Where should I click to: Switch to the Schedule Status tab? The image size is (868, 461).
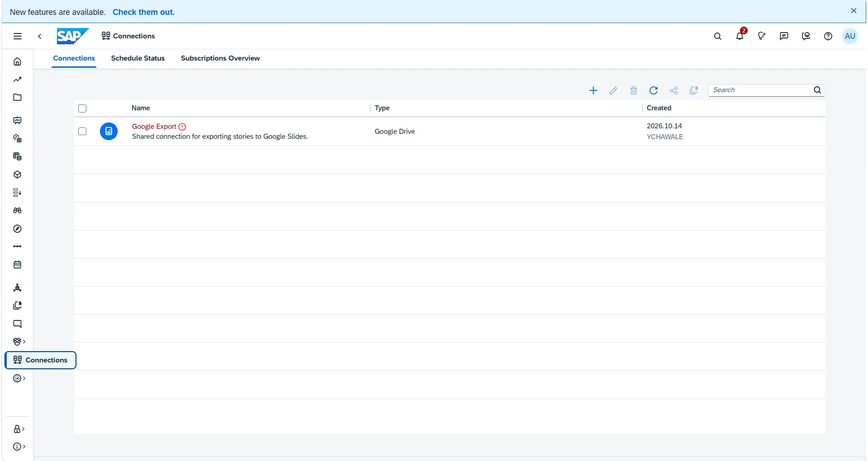(138, 58)
